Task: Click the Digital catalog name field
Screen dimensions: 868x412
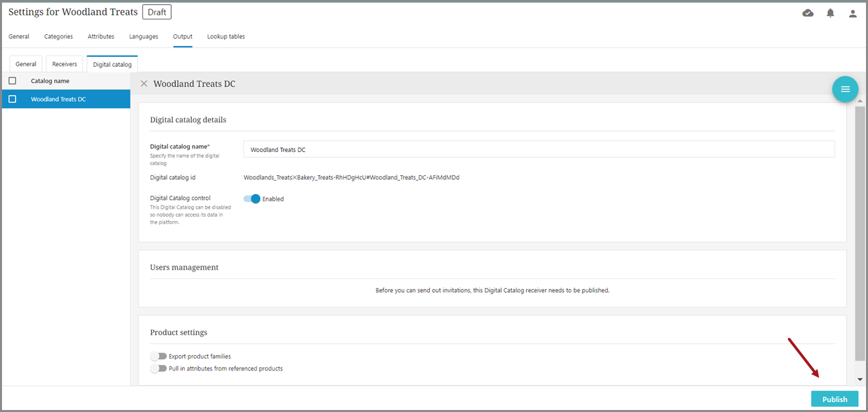Action: click(538, 149)
